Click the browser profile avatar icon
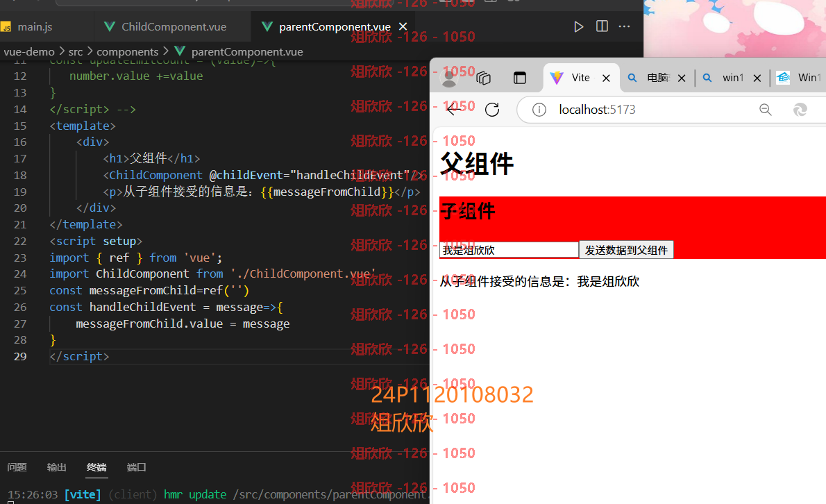The image size is (826, 504). point(449,78)
